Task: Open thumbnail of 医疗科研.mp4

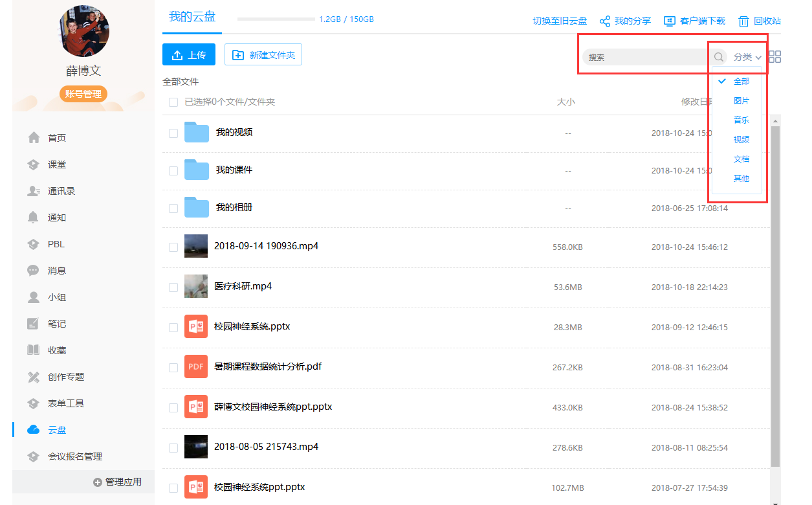Action: click(196, 286)
